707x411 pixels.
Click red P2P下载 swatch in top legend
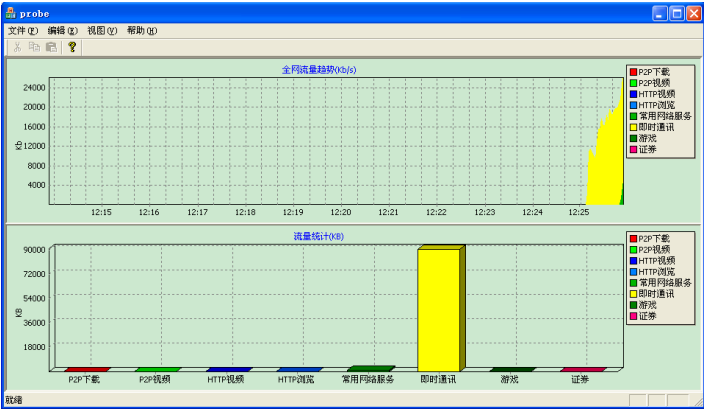633,72
